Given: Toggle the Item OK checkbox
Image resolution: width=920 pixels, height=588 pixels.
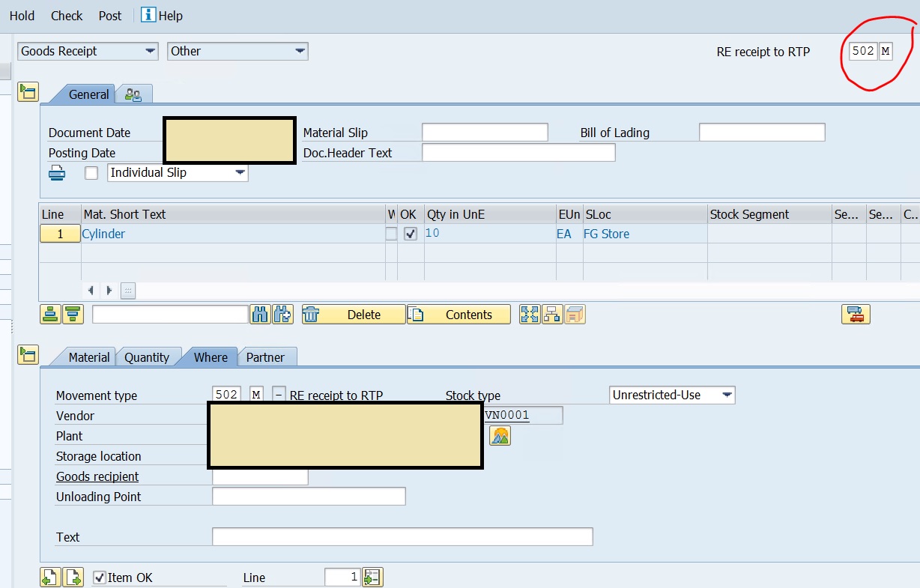Looking at the screenshot, I should (100, 578).
